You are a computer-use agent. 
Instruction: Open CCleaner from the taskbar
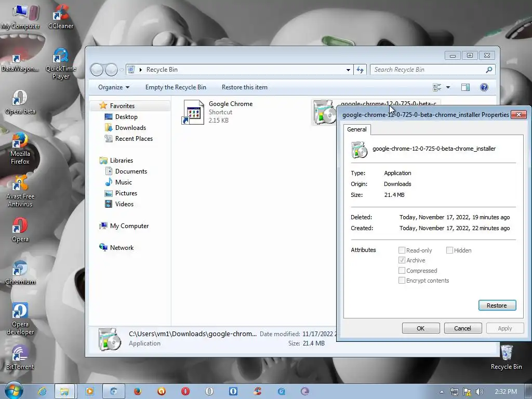click(258, 391)
